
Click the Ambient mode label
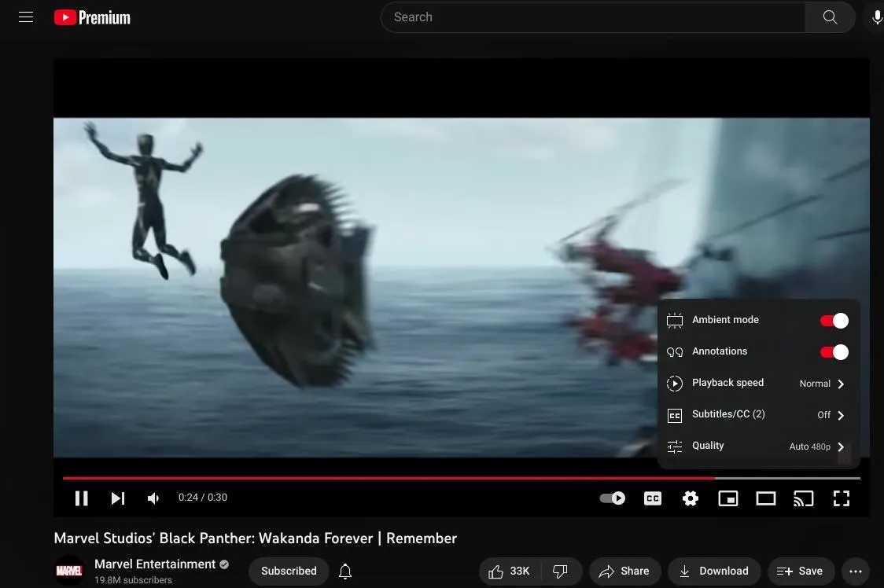pyautogui.click(x=725, y=320)
